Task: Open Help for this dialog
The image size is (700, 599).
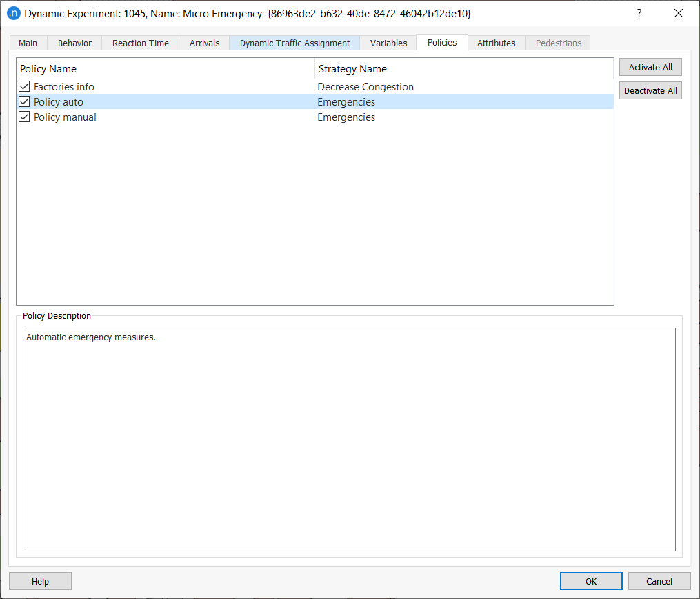Action: tap(39, 580)
